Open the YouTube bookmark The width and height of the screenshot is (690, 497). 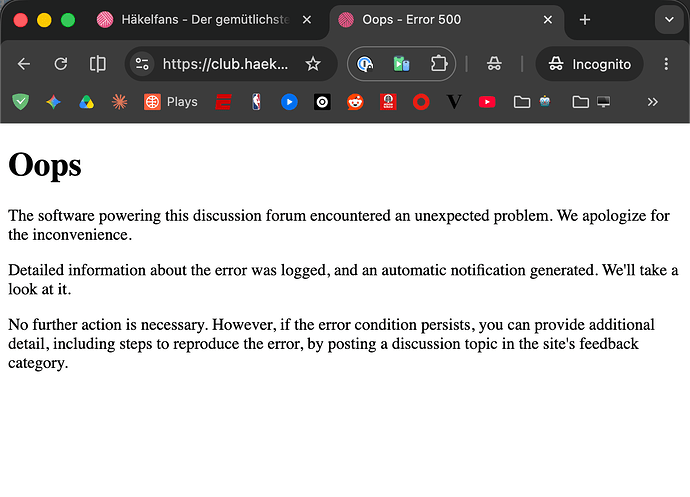tap(487, 102)
